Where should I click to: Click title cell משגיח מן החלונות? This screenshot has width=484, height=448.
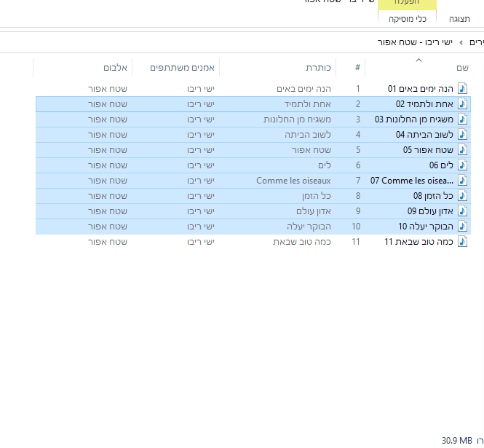(x=297, y=119)
